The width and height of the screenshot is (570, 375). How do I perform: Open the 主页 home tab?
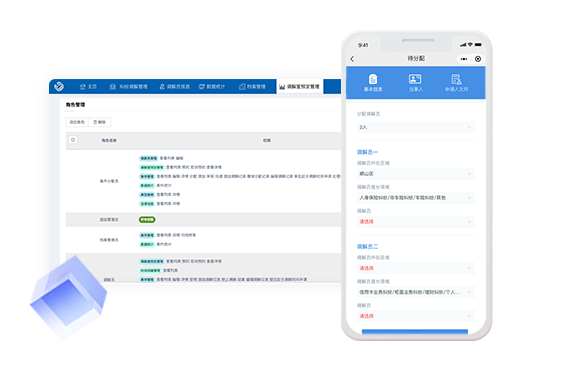coord(88,86)
